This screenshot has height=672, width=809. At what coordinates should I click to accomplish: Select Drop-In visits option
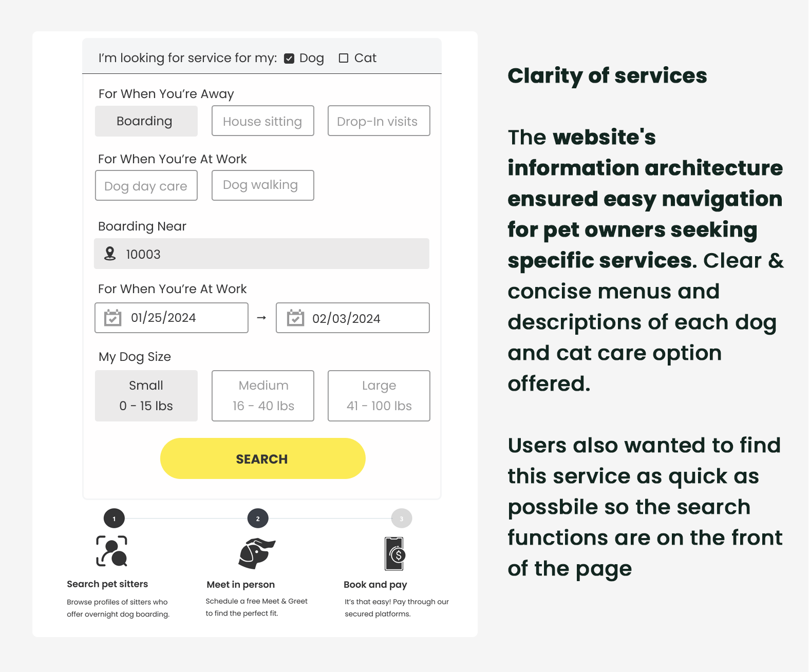pyautogui.click(x=379, y=121)
